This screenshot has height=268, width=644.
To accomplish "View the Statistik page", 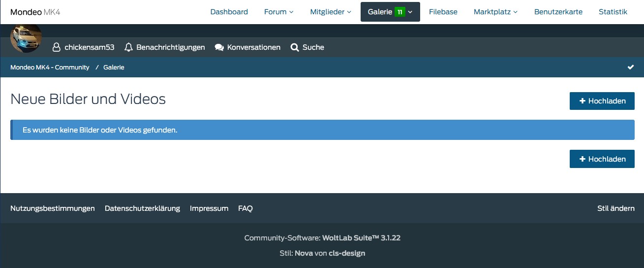I will click(613, 12).
